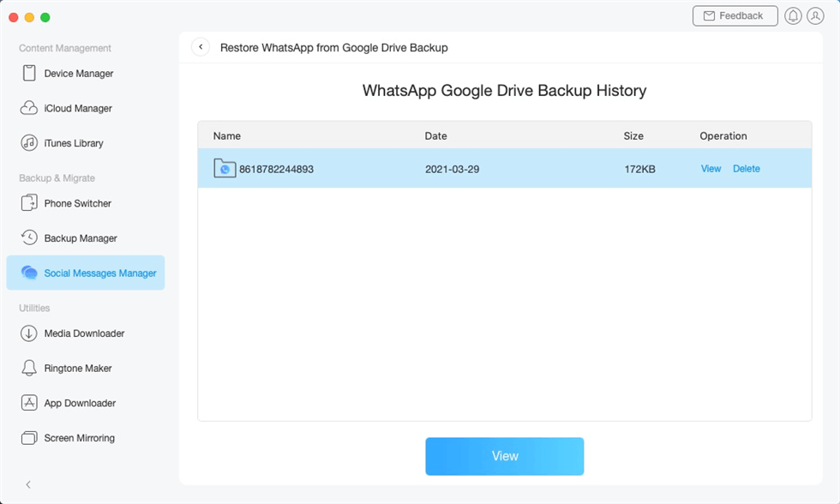Click the Feedback button

pyautogui.click(x=735, y=16)
